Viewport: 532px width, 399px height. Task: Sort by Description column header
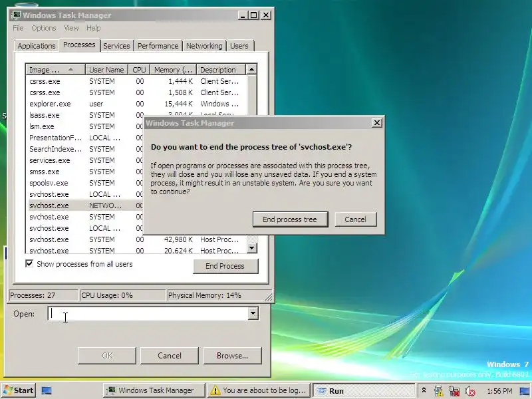(x=221, y=70)
